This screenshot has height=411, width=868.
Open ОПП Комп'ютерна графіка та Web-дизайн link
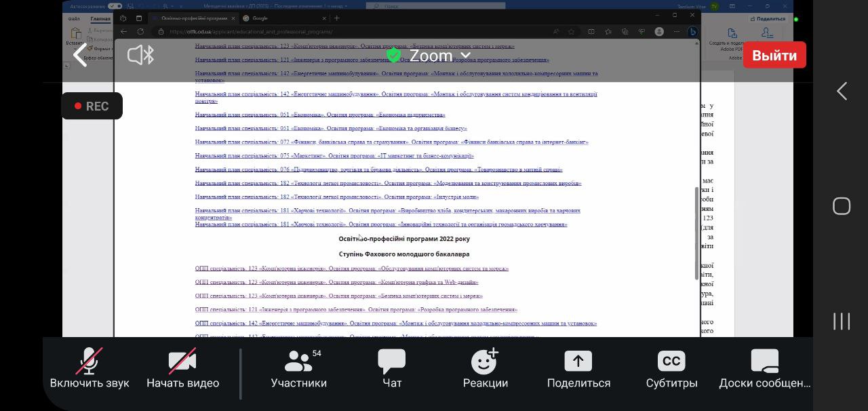(x=337, y=282)
